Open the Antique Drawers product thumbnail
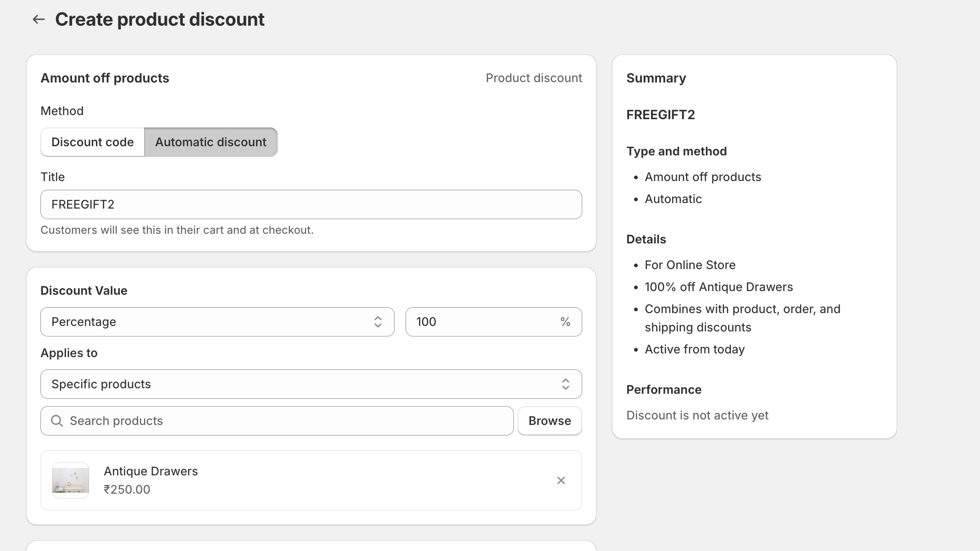 tap(71, 480)
